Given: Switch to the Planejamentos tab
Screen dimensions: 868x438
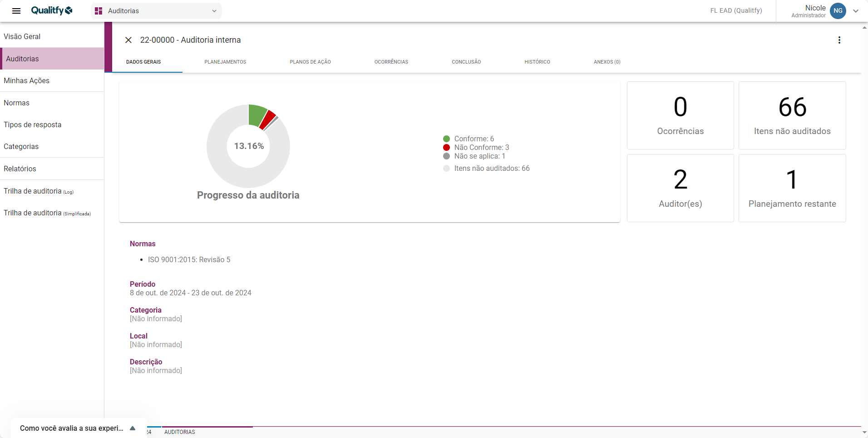Looking at the screenshot, I should 225,62.
